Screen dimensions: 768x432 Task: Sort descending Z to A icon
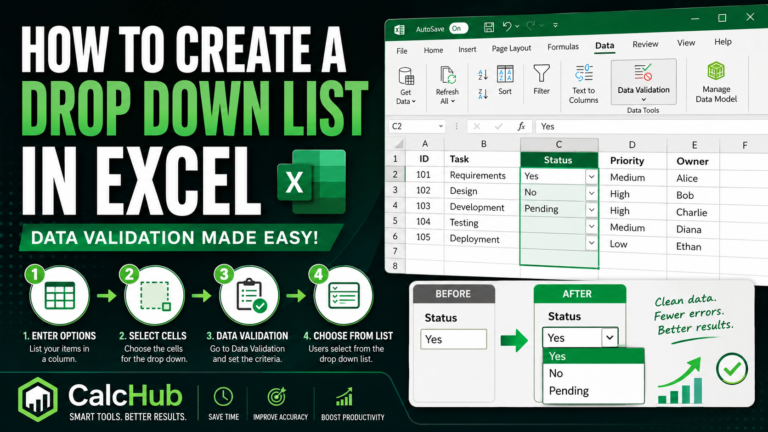[x=482, y=94]
